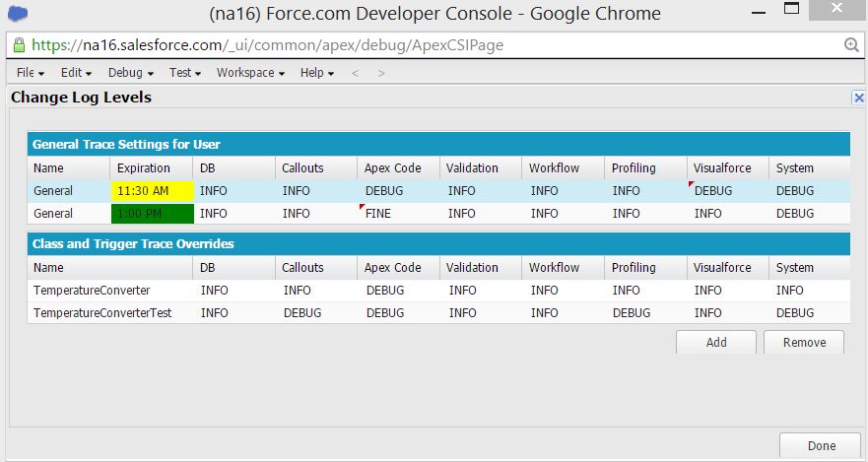Click DEBUG System cell in first General row
This screenshot has height=462, width=868.
(809, 191)
